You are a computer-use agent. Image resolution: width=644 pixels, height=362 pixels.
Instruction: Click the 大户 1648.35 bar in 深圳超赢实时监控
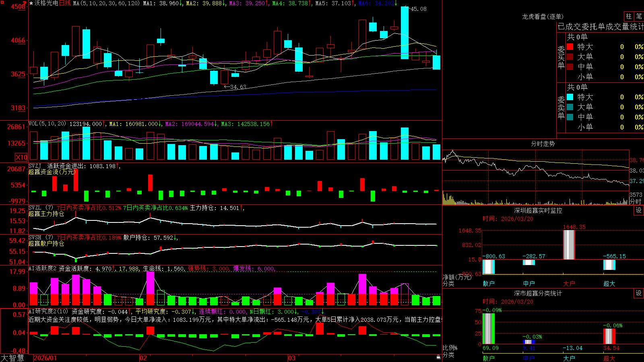coord(569,245)
